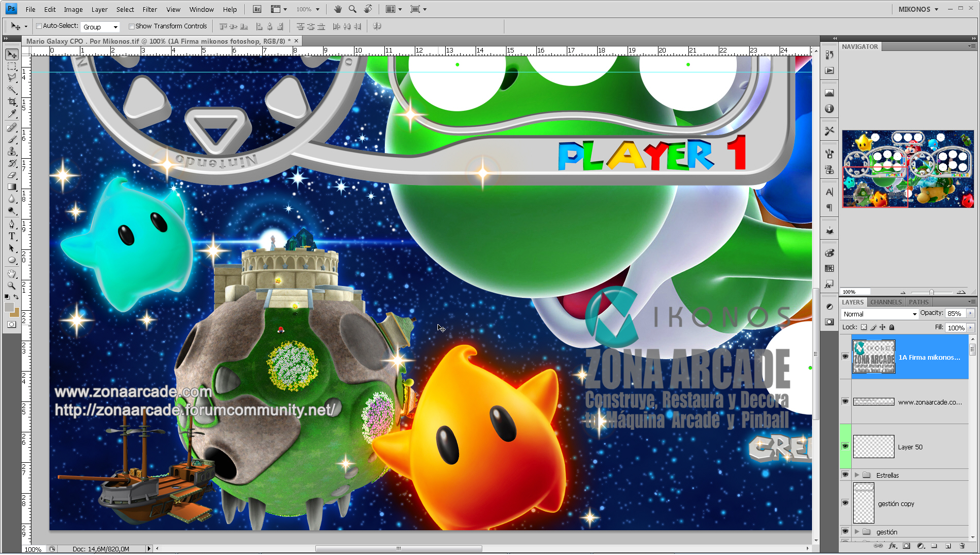Viewport: 980px width, 555px height.
Task: Toggle Quick Mask mode in the toolbox
Action: pos(11,324)
